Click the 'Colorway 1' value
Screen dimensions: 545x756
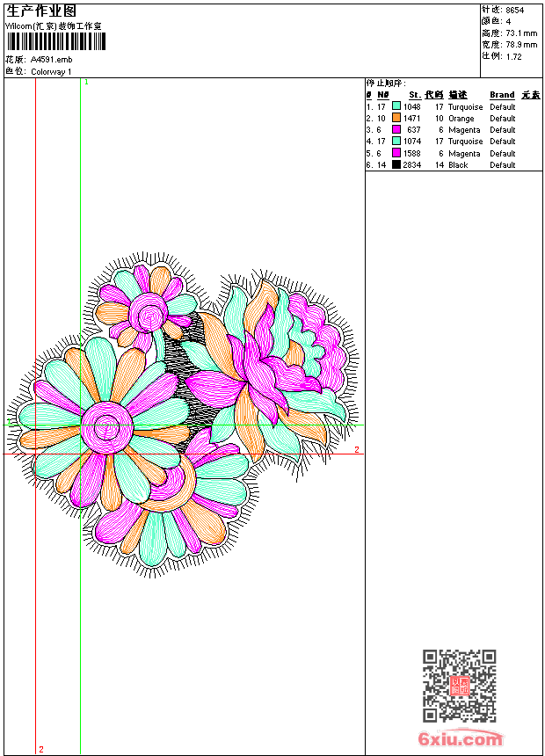pyautogui.click(x=51, y=72)
